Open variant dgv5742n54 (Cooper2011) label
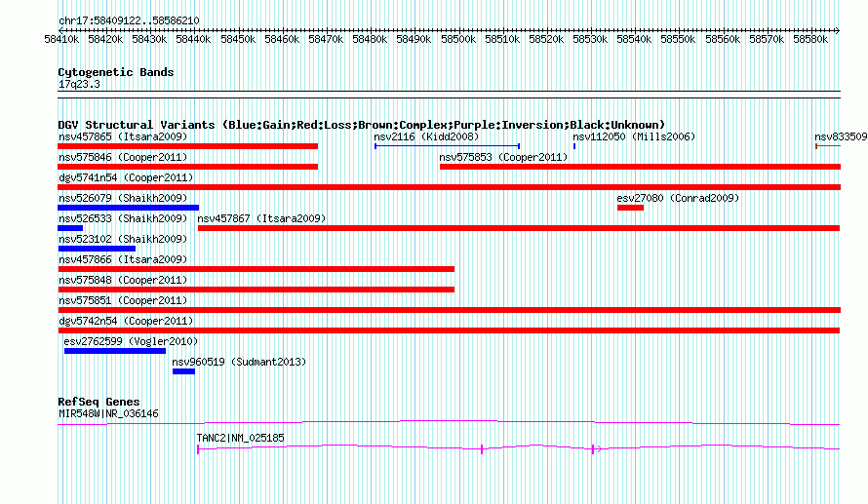This screenshot has height=504, width=868. pyautogui.click(x=126, y=321)
